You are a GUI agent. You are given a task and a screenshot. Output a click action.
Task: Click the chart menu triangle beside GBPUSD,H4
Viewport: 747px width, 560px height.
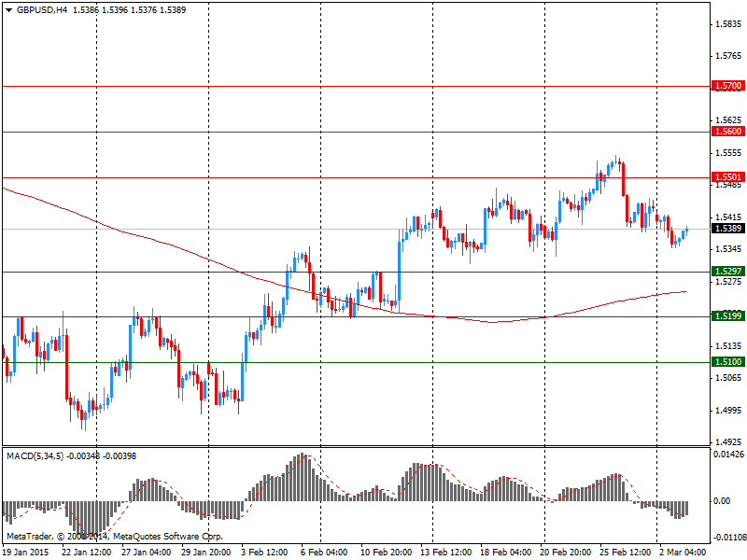point(9,10)
